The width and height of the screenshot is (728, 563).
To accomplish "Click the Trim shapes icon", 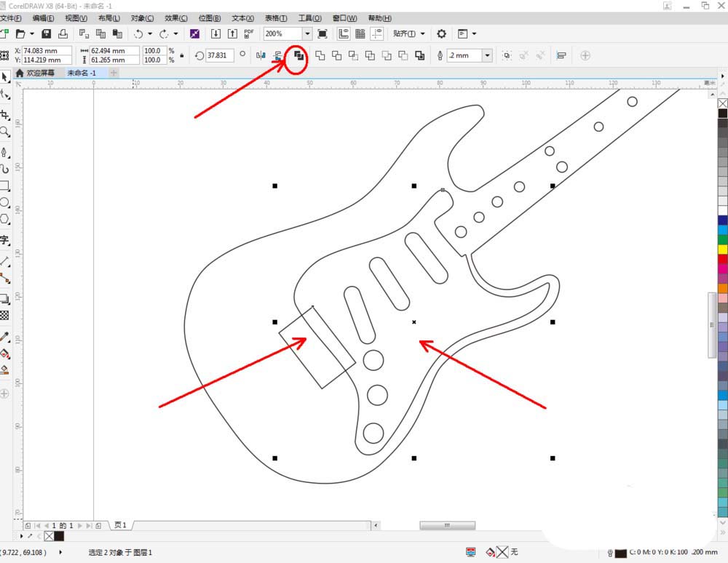I will pyautogui.click(x=336, y=56).
